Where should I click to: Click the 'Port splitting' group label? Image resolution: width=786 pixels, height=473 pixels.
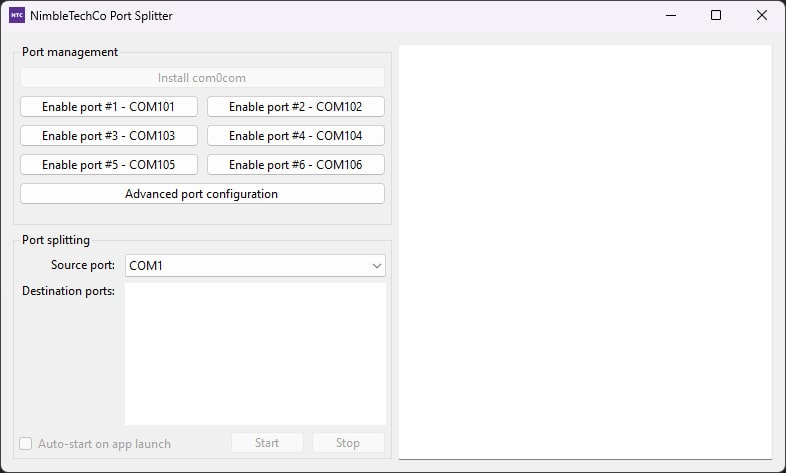(56, 240)
